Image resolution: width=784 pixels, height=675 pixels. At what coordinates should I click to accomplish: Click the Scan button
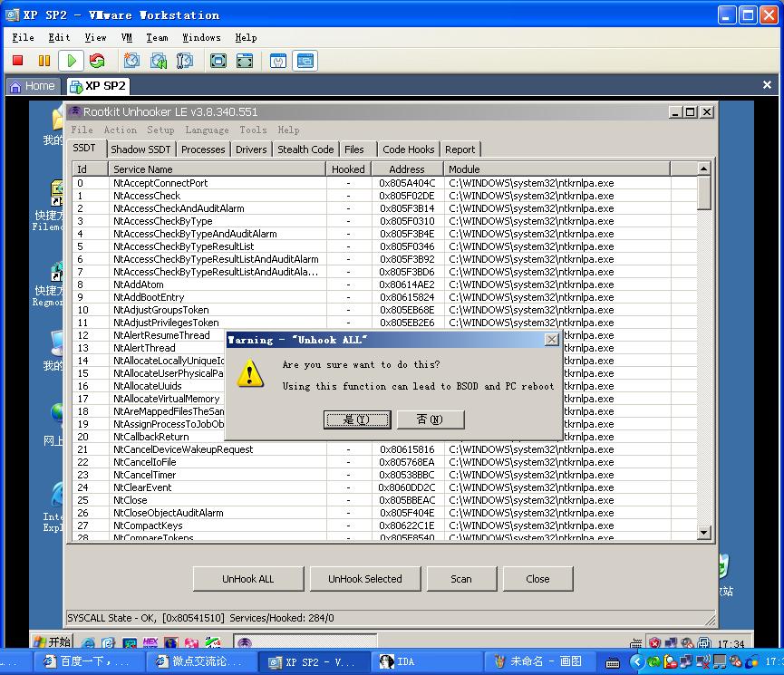461,579
